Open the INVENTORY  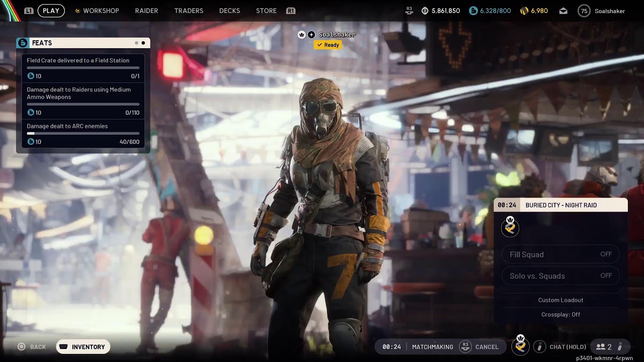(83, 346)
